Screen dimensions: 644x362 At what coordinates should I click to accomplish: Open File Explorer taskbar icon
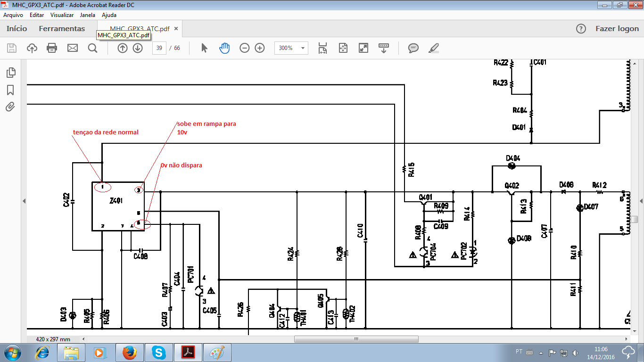(x=71, y=353)
